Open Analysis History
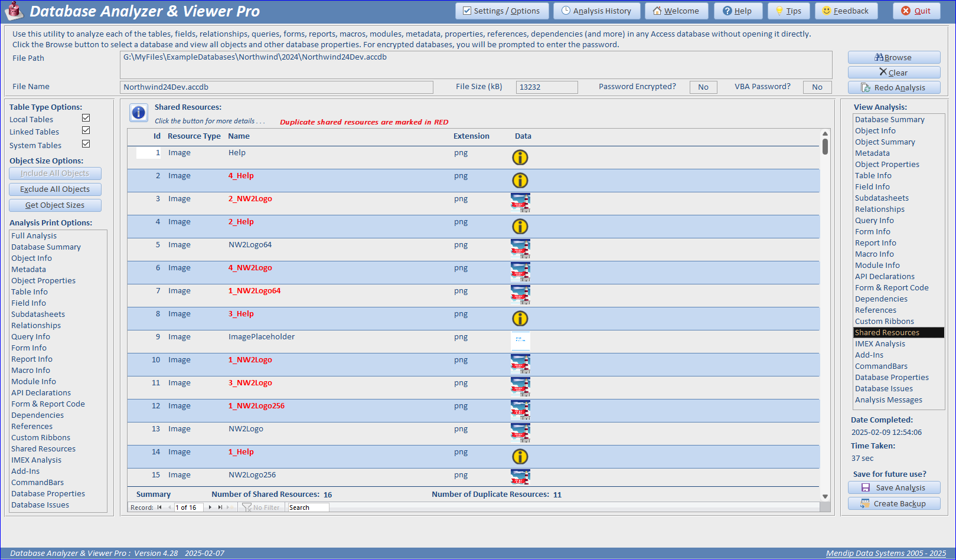Viewport: 956px width, 560px height. click(597, 11)
